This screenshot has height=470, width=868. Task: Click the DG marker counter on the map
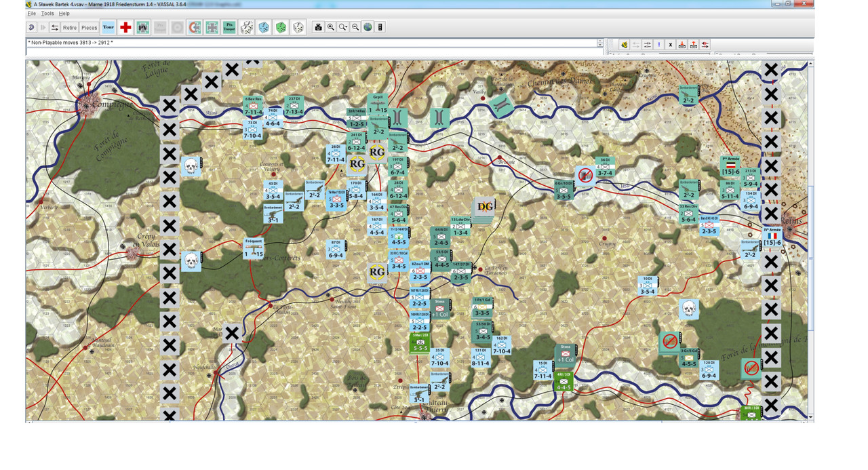(x=484, y=208)
